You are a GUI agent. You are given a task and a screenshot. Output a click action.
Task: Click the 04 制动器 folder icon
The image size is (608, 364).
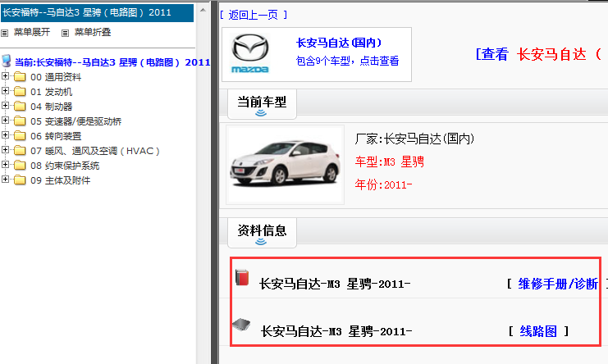[20, 106]
